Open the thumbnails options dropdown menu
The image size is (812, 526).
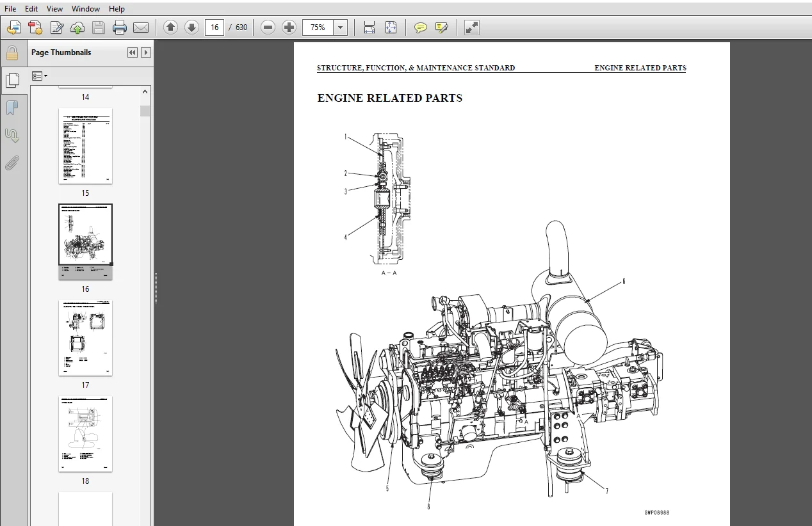[40, 76]
